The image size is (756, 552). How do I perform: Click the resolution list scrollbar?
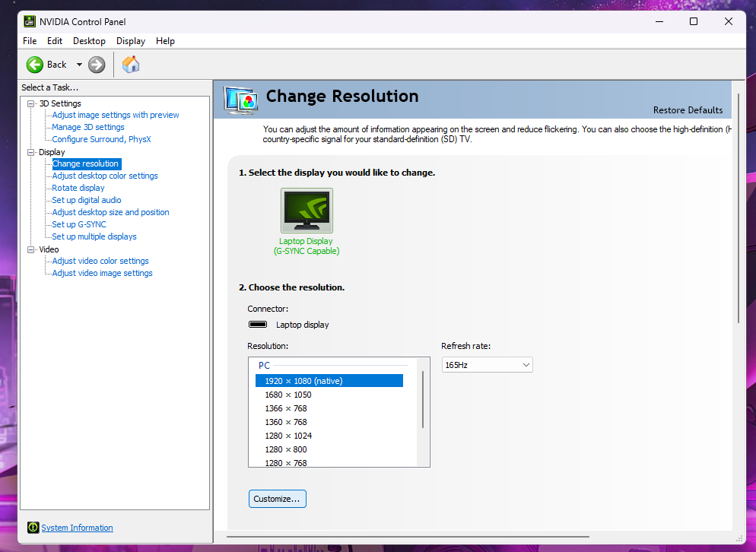coord(423,400)
